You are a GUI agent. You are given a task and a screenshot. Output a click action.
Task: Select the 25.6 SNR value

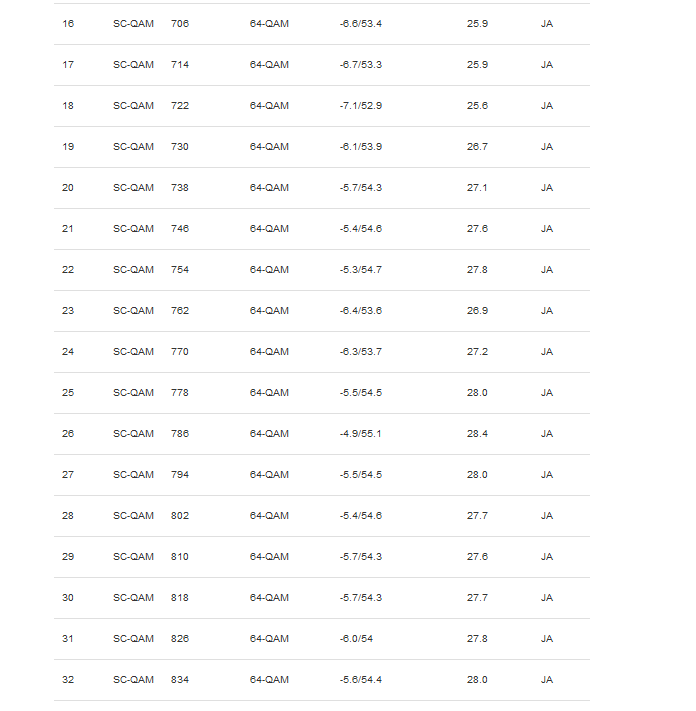coord(477,105)
